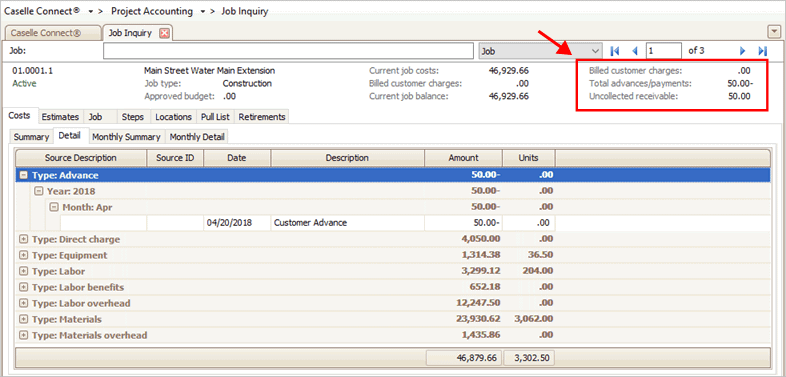
Task: Click the 4,050.00 Direct charge amount
Action: (481, 239)
